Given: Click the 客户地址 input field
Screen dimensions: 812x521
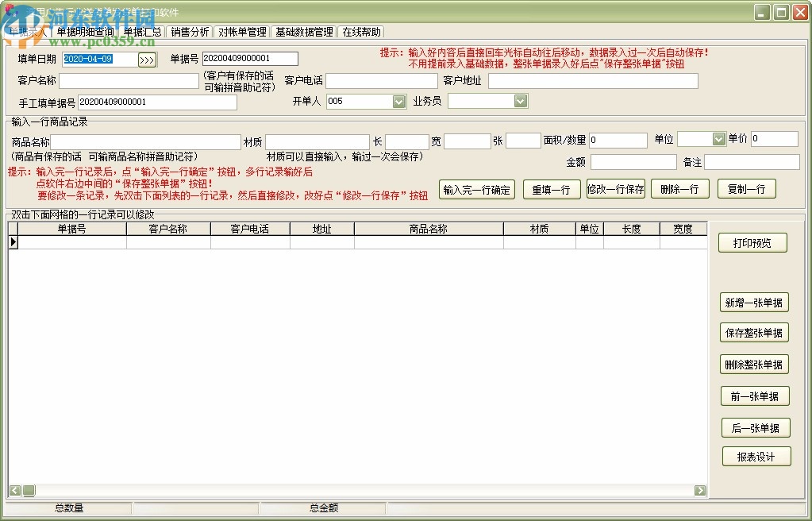Looking at the screenshot, I should coord(593,81).
